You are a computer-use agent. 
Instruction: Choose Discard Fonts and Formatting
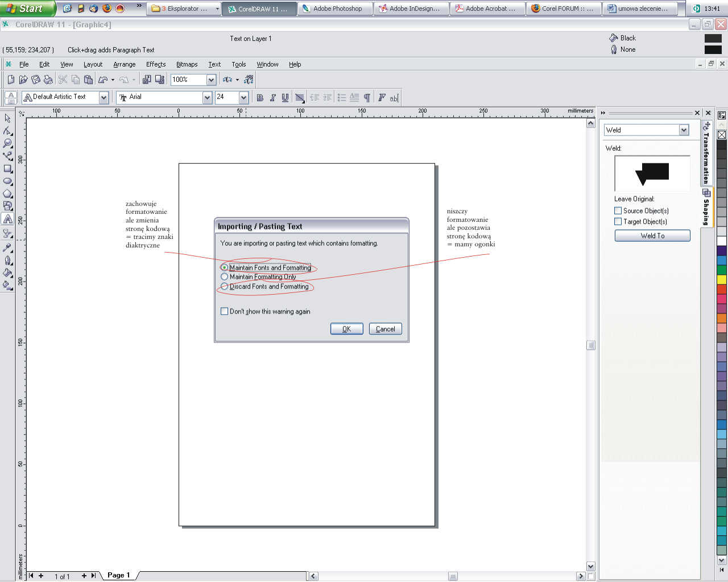coord(225,287)
